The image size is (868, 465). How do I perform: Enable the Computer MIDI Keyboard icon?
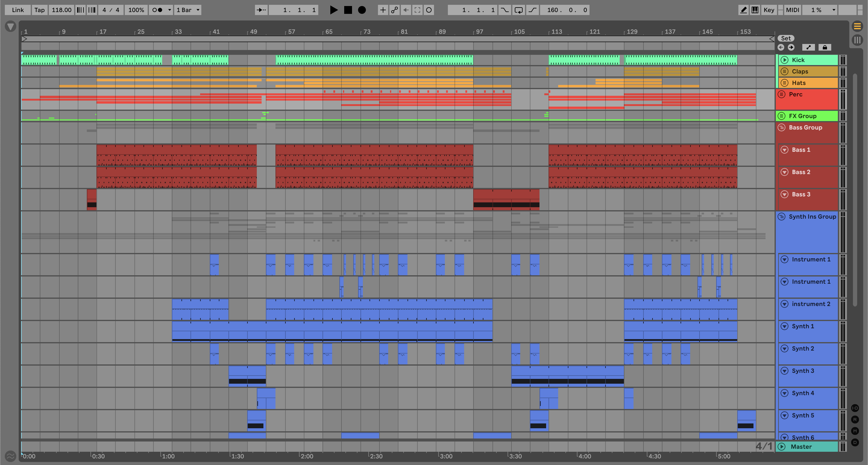click(755, 10)
